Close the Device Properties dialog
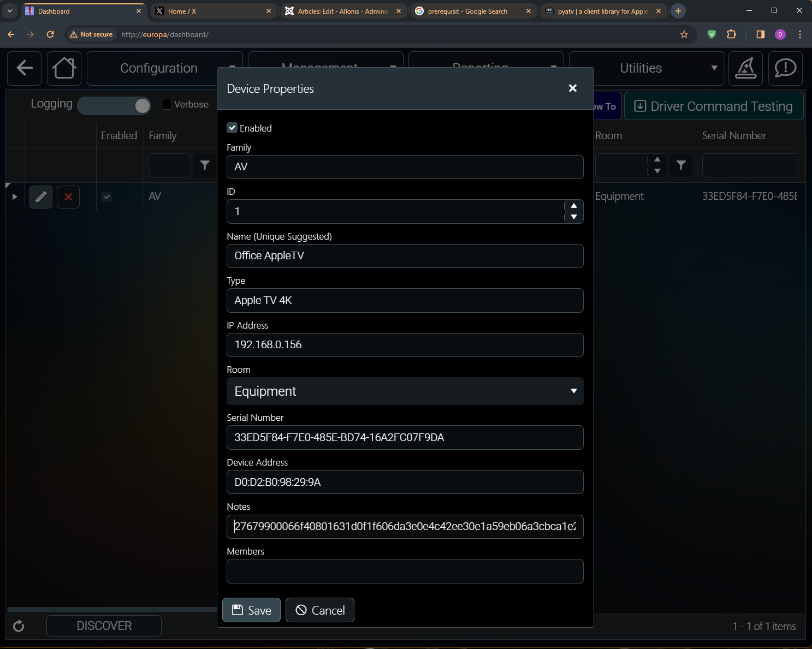The width and height of the screenshot is (812, 649). pos(573,88)
